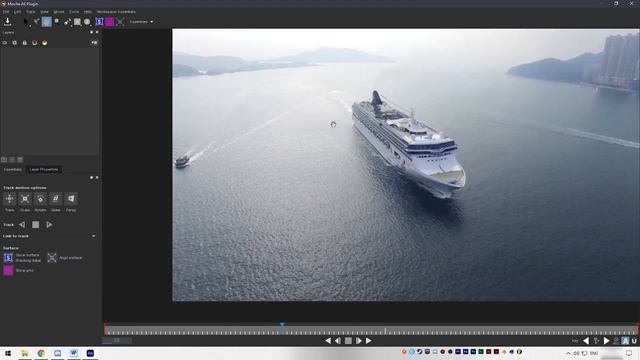Open the Track menu

31,12
